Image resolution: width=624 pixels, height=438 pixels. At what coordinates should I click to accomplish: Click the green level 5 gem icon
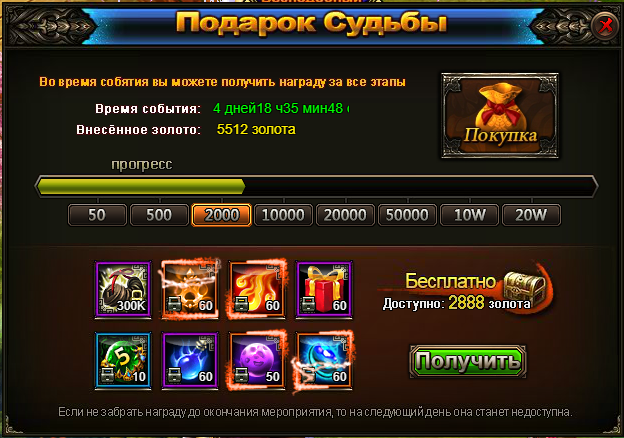123,360
